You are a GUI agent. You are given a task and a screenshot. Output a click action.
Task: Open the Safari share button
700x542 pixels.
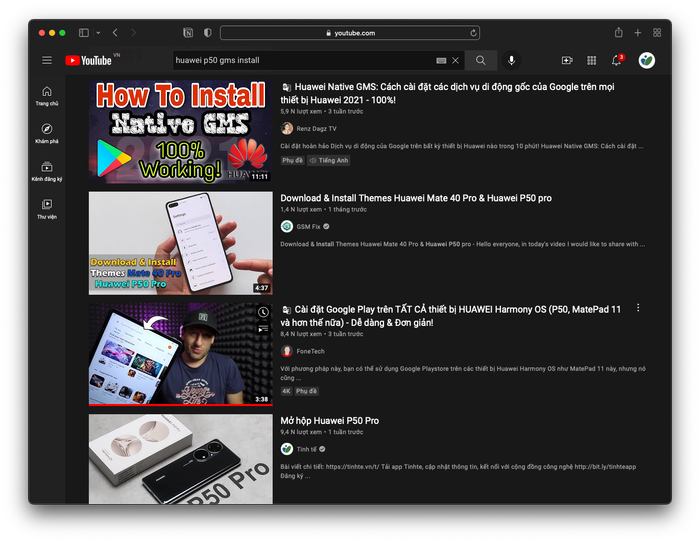pyautogui.click(x=618, y=32)
